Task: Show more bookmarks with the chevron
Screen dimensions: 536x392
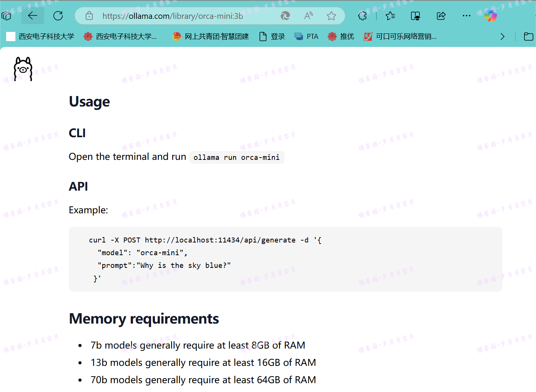Action: 503,37
